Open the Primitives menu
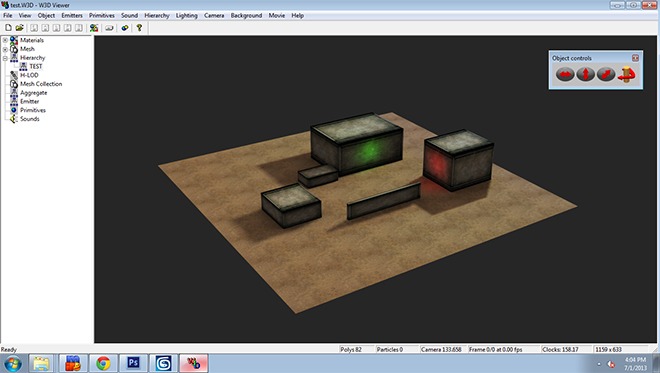 [101, 15]
